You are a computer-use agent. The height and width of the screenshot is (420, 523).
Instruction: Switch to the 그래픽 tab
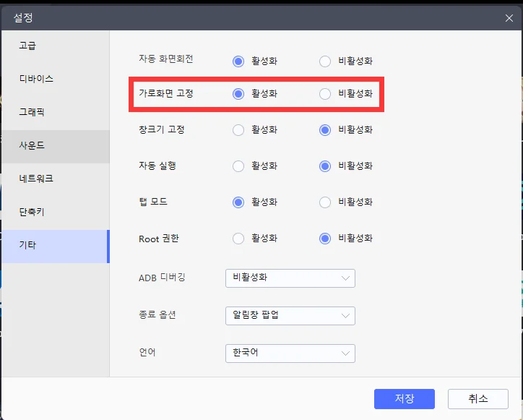pos(56,113)
